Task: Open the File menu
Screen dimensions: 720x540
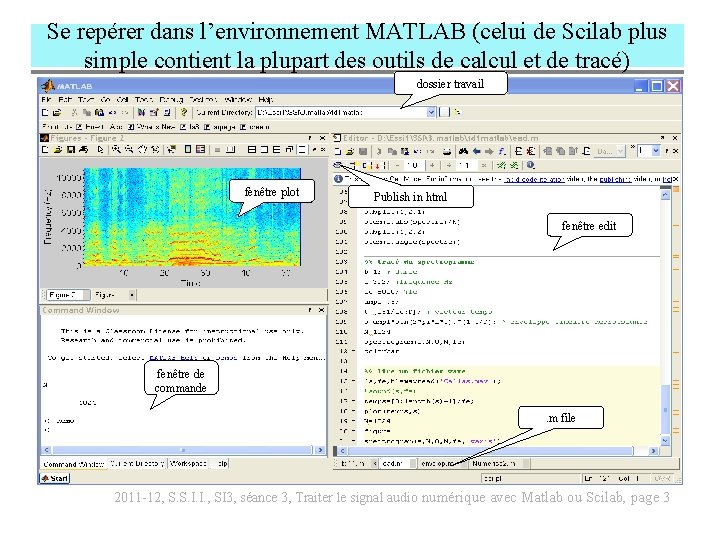Action: [45, 99]
